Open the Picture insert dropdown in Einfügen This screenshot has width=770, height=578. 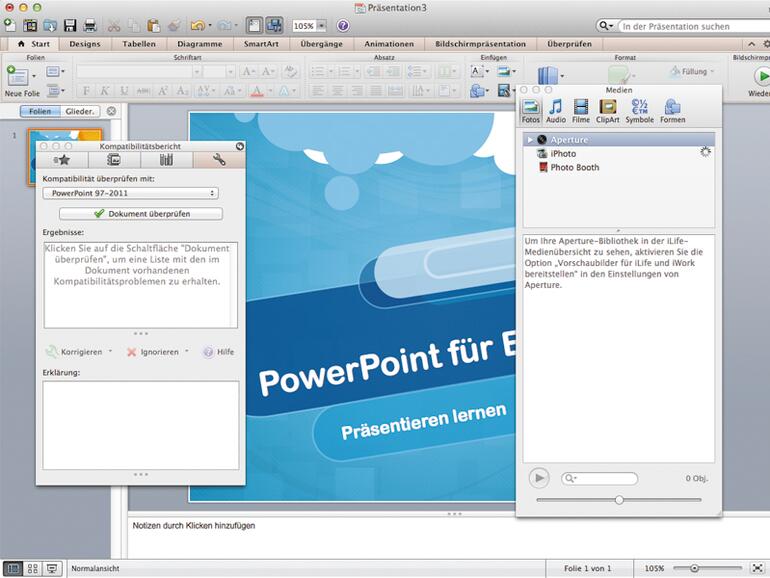click(506, 72)
